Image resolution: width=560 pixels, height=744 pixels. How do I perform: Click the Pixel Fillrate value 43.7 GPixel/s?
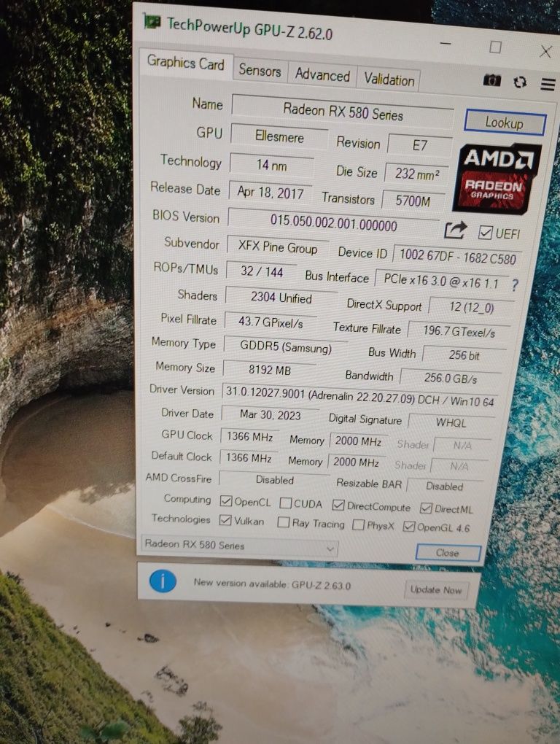271,322
